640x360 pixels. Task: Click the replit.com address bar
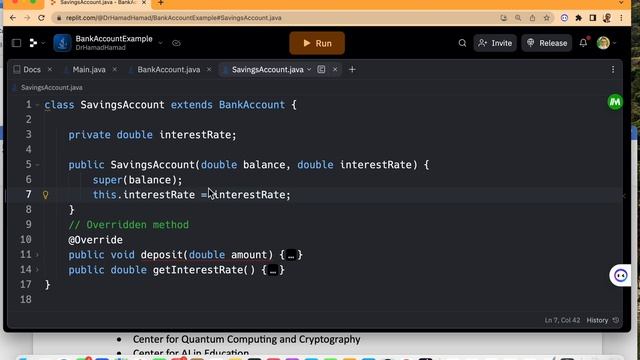(273, 18)
